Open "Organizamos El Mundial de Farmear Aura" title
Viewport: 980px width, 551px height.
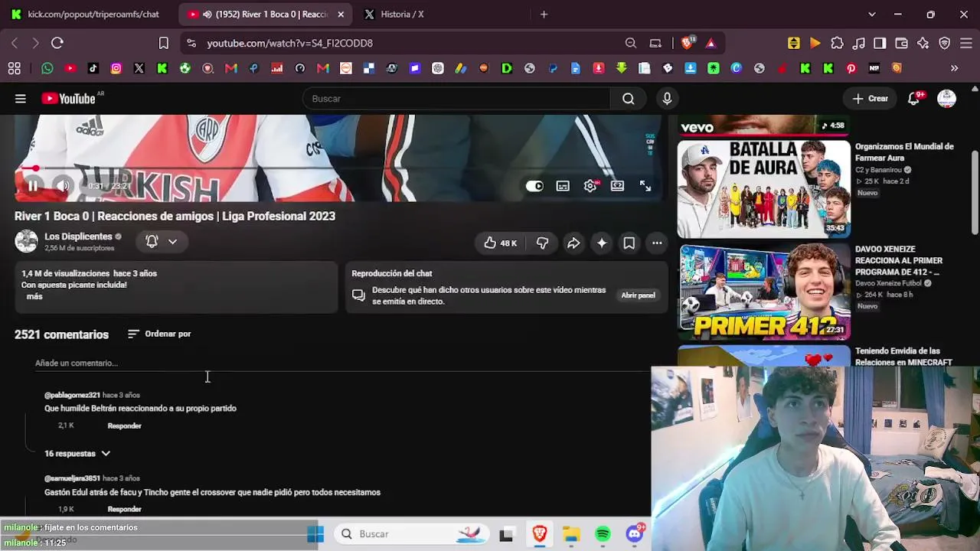(x=904, y=152)
